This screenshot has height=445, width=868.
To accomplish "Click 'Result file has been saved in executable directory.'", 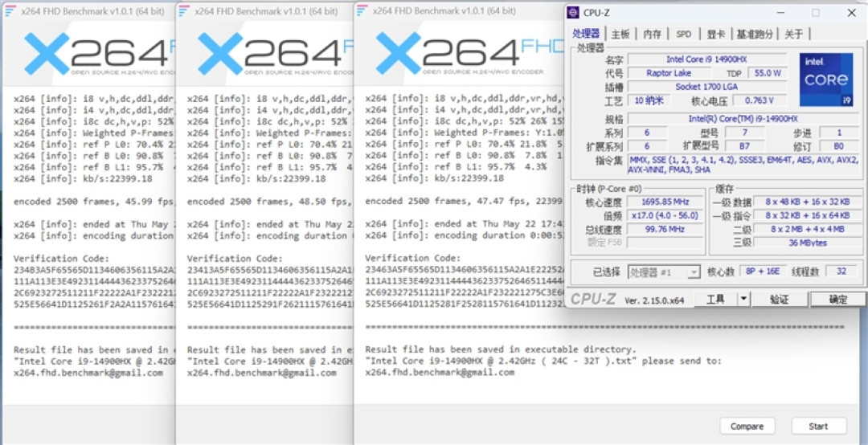I will (501, 349).
